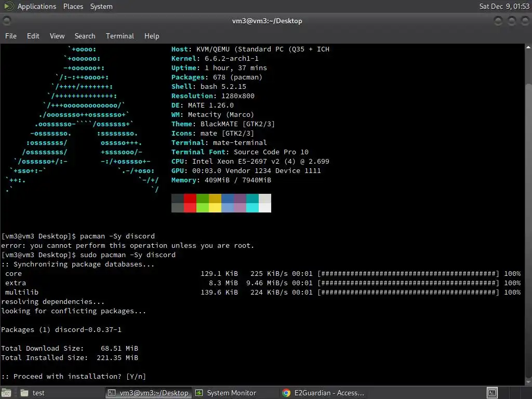Click the 'WM: Metacity (Marco)' line
Image resolution: width=532 pixels, height=399 pixels.
click(x=212, y=115)
